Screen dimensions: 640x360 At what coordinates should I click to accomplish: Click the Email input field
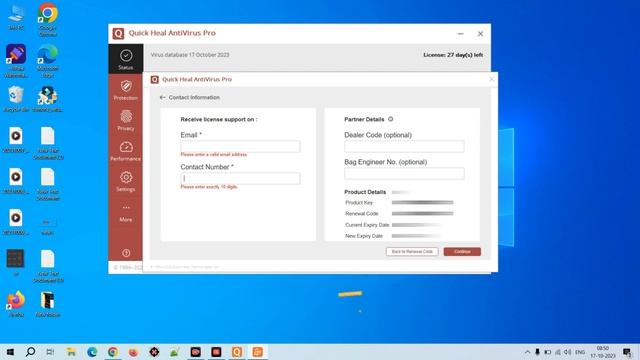[x=240, y=147]
